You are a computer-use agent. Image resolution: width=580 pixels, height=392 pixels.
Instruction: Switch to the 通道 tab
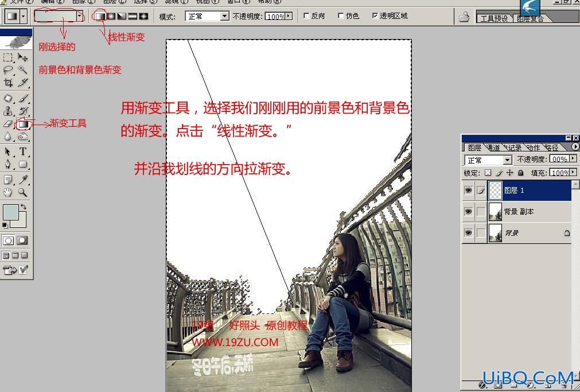494,148
